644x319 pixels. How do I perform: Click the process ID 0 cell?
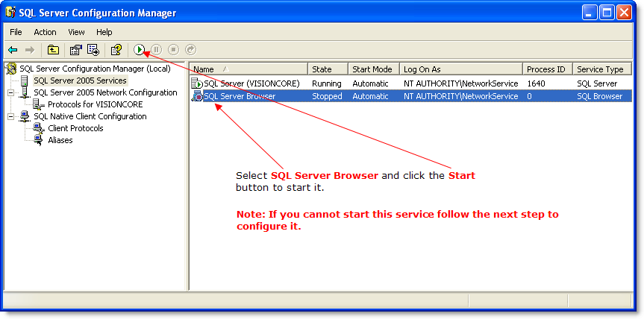(x=530, y=96)
